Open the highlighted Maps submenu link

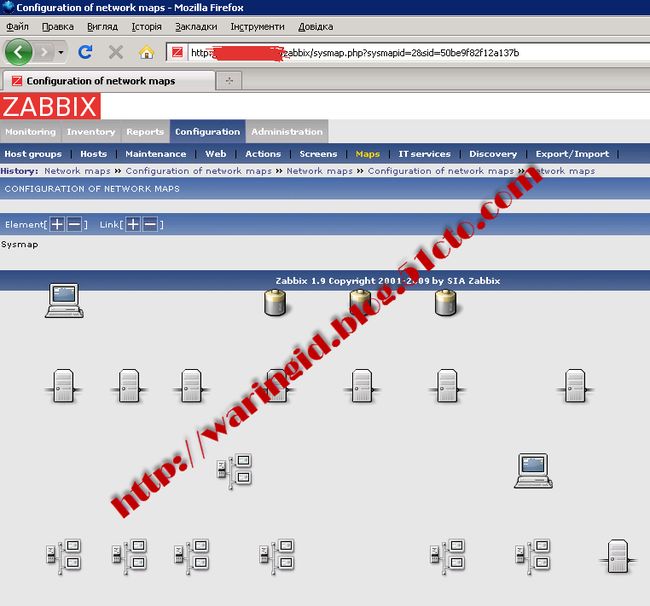368,154
